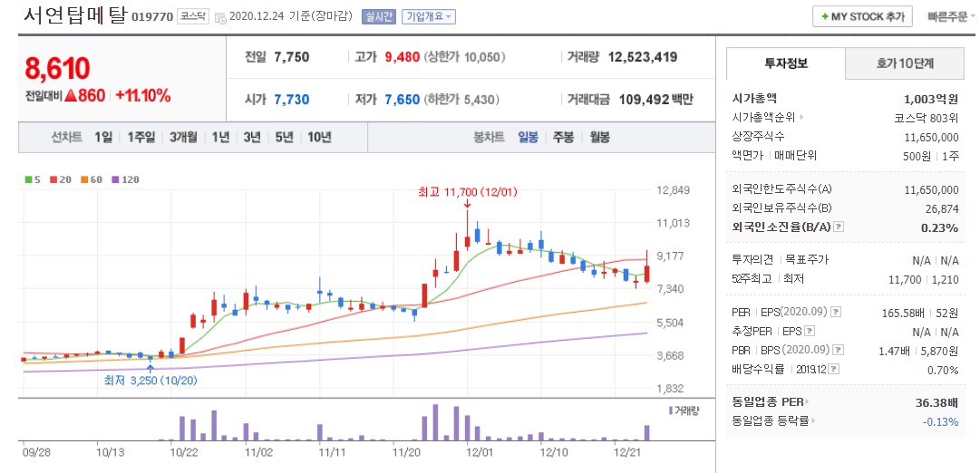This screenshot has height=473, width=980.
Task: Click the 동일업종 등락률 value -0.13%
Action: (941, 421)
